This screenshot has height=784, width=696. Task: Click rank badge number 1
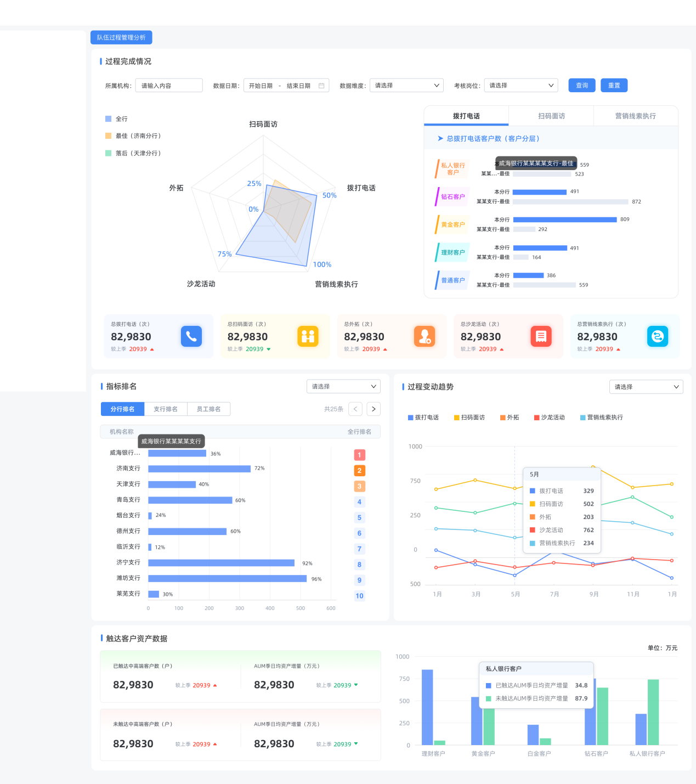[x=359, y=455]
